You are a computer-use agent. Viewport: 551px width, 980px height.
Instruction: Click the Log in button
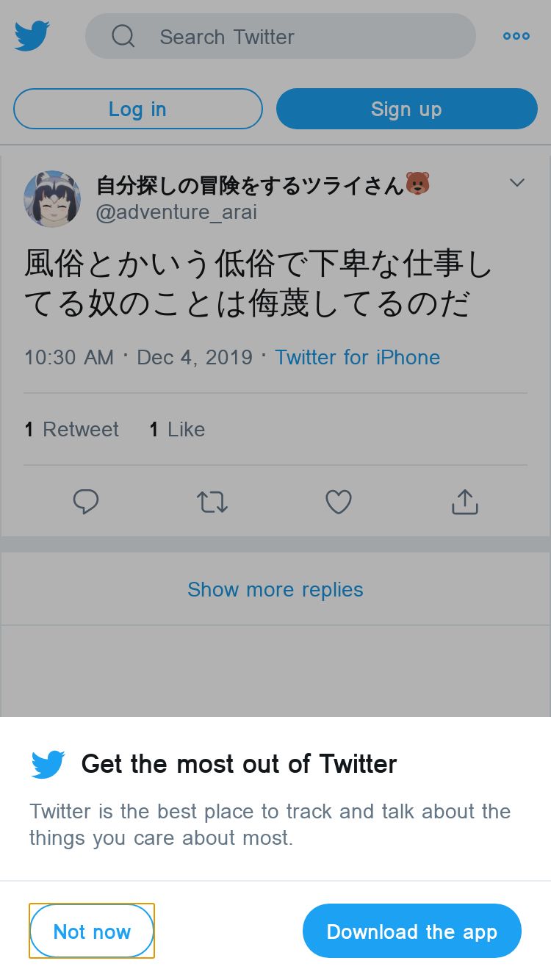pos(138,109)
